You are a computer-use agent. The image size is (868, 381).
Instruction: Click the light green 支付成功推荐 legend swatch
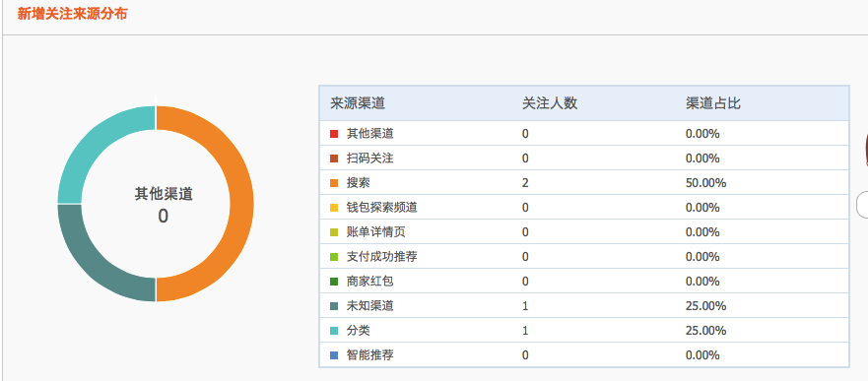coord(334,257)
